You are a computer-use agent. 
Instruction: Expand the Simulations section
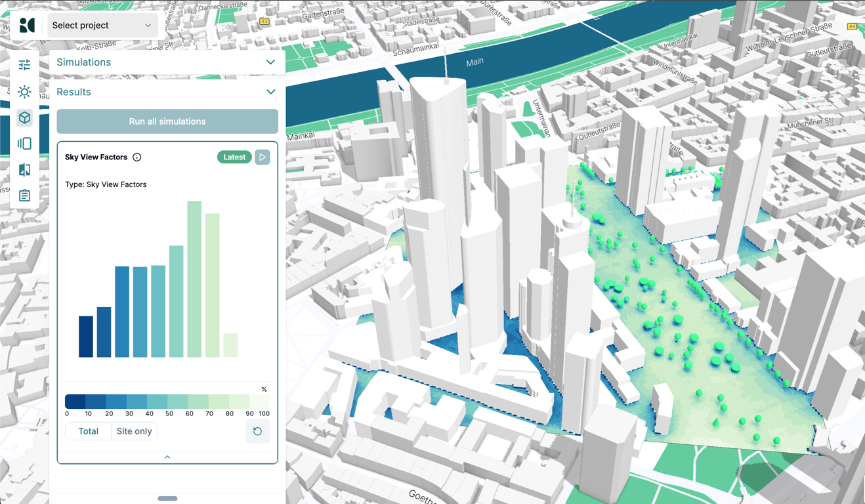point(167,62)
